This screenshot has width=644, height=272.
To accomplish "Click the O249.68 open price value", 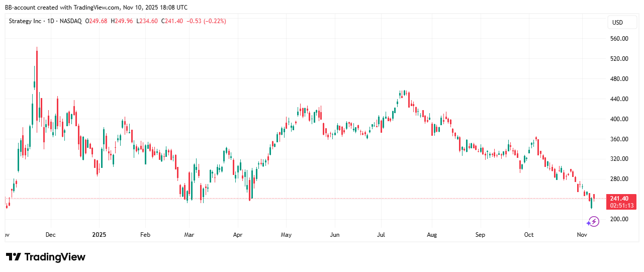I will (x=96, y=21).
